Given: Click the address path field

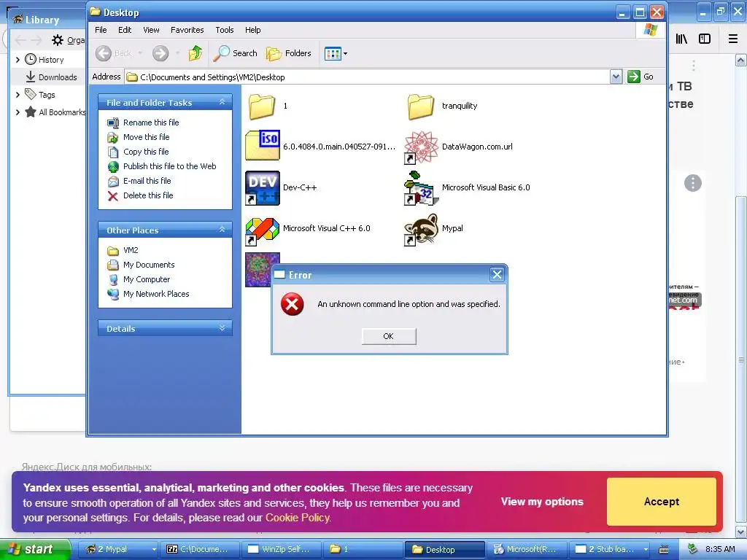Looking at the screenshot, I should 368,77.
